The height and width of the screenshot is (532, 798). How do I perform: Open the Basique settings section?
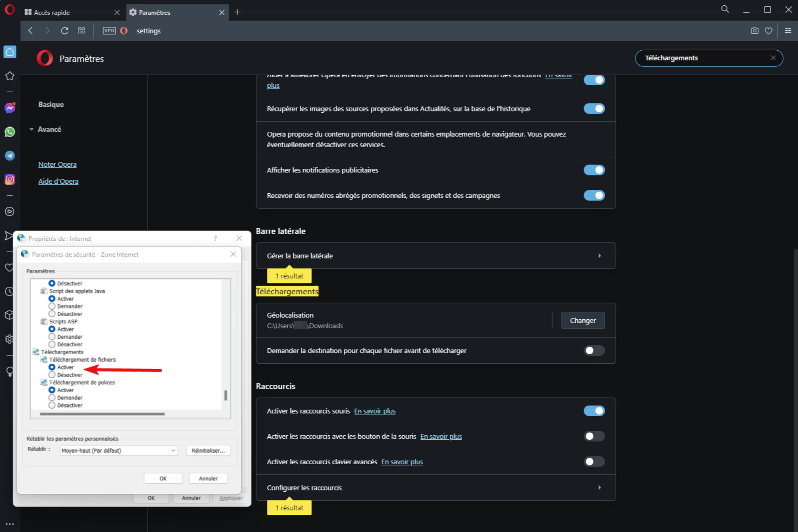point(51,104)
